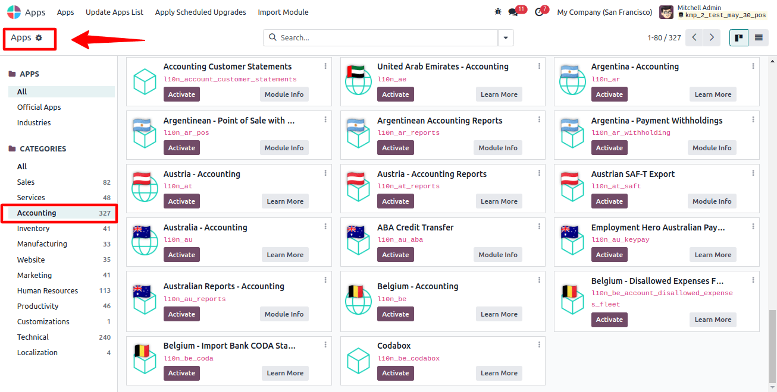
Task: Select Official Apps filter
Action: 39,107
